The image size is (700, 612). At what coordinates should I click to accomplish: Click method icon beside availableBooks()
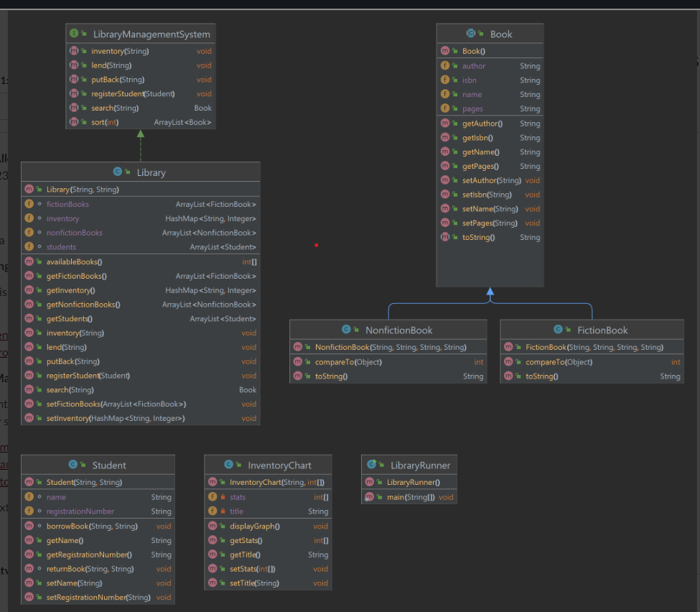[29, 261]
